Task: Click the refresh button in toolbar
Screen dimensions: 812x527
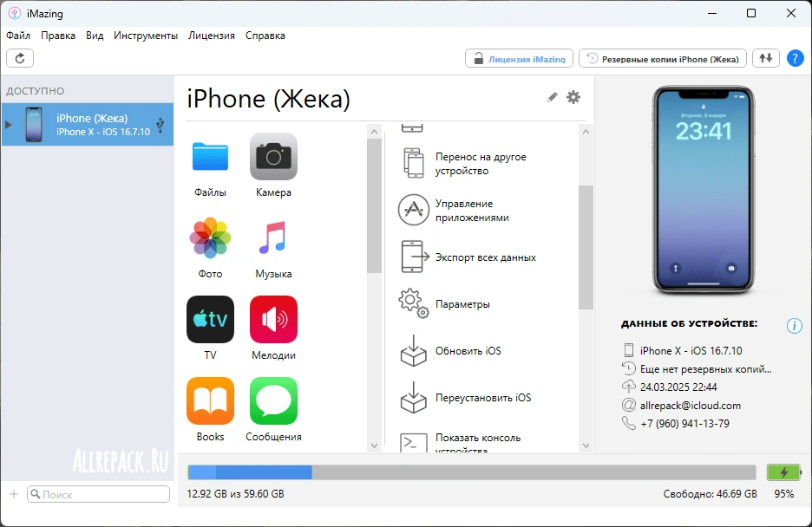Action: pyautogui.click(x=20, y=58)
